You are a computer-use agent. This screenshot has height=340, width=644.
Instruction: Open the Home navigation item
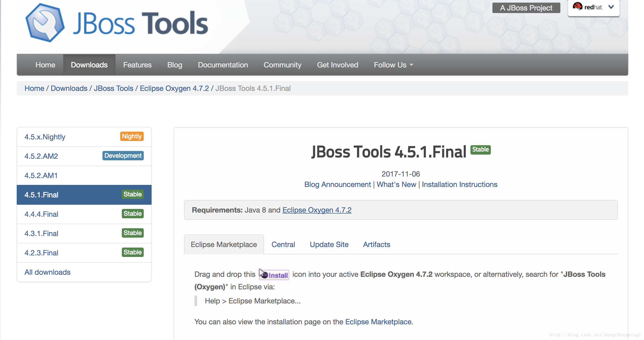pyautogui.click(x=45, y=65)
